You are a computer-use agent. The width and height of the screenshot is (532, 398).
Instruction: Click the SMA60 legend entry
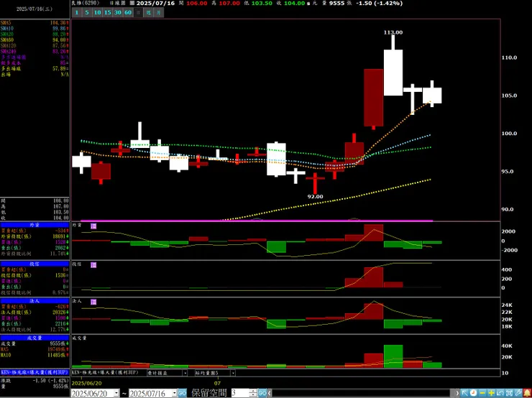click(x=35, y=40)
